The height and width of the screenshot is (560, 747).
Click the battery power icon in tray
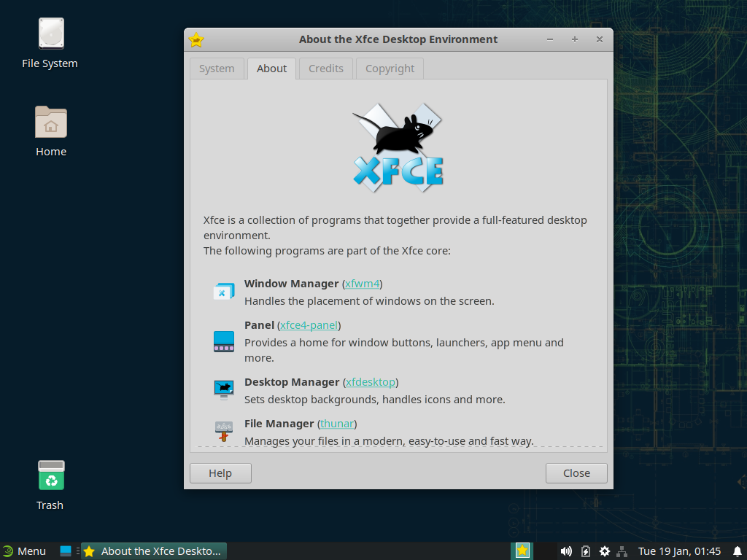pyautogui.click(x=586, y=551)
